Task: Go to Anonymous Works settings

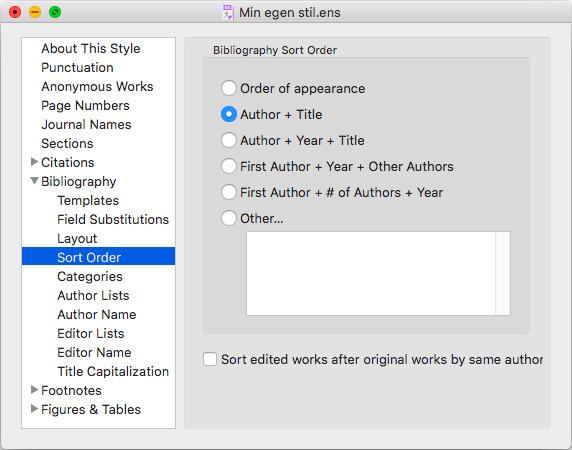Action: pos(97,86)
